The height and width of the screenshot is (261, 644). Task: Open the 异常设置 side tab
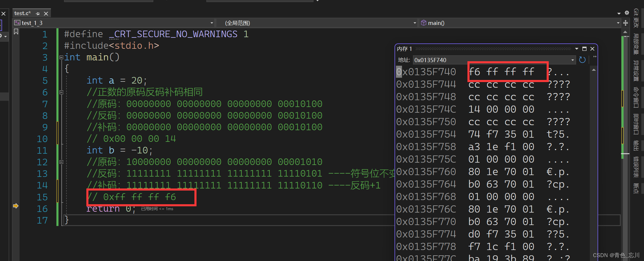click(636, 71)
